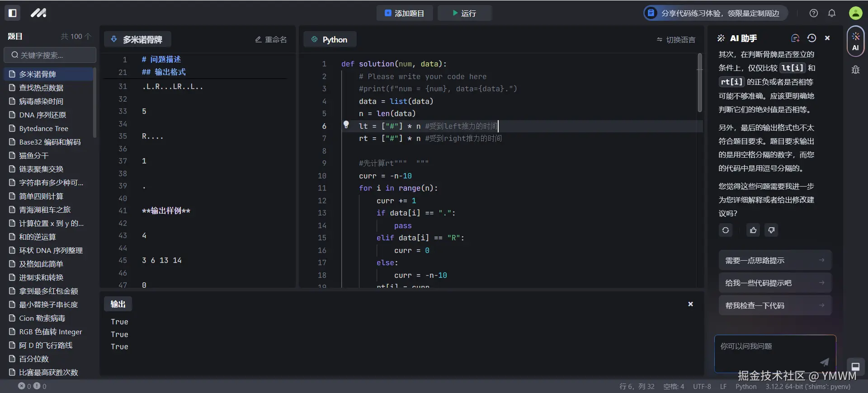
Task: Click the errors and warnings status indicator
Action: (x=32, y=386)
